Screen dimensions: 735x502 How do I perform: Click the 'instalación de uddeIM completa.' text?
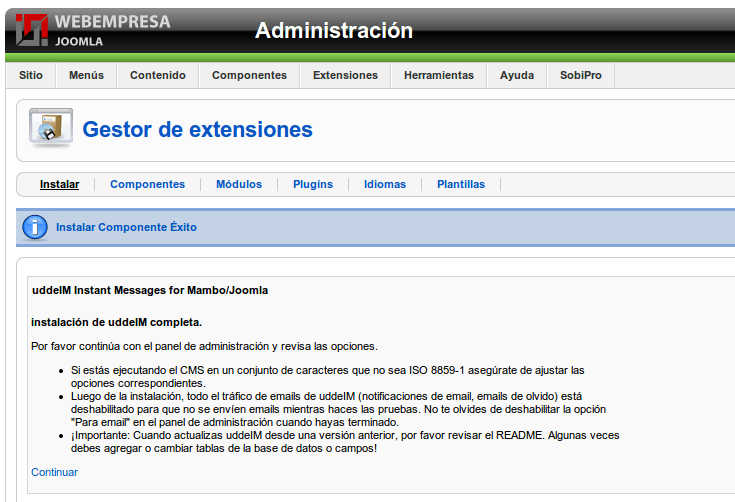coord(117,322)
